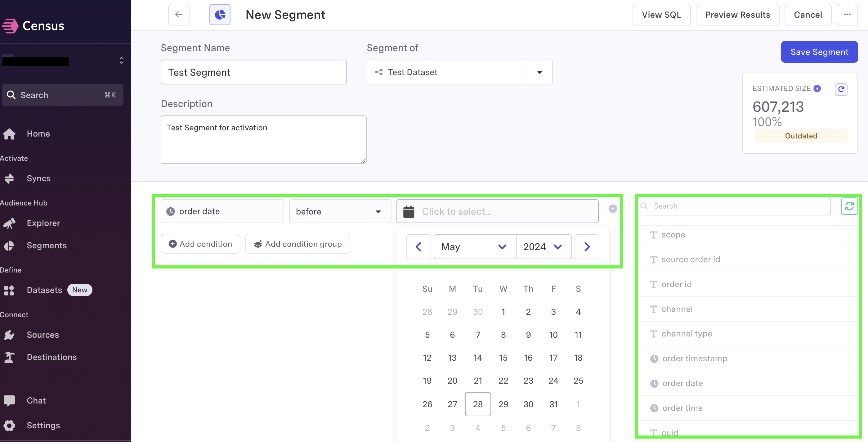Screen dimensions: 868x442
Task: Click the back arrow button
Action: pyautogui.click(x=179, y=15)
